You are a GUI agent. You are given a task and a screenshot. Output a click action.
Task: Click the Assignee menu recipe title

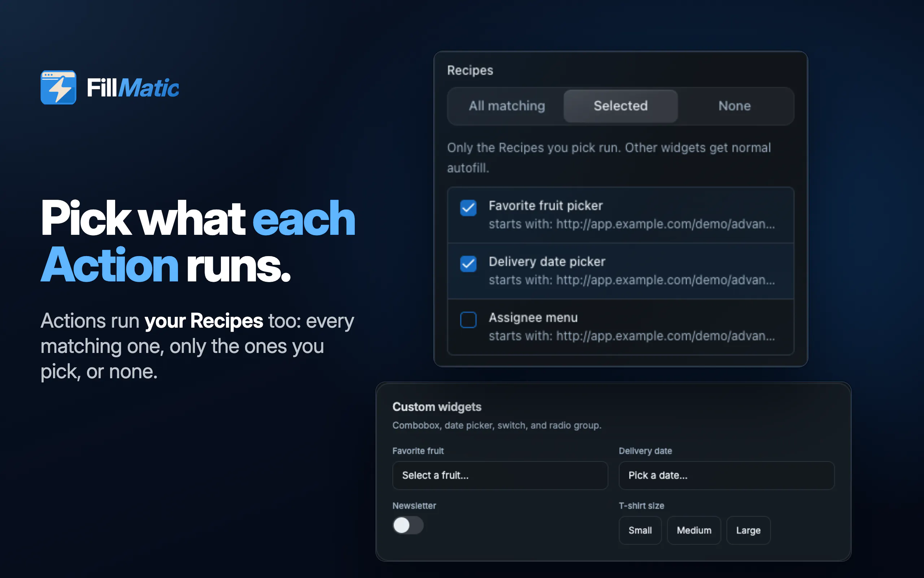click(533, 318)
